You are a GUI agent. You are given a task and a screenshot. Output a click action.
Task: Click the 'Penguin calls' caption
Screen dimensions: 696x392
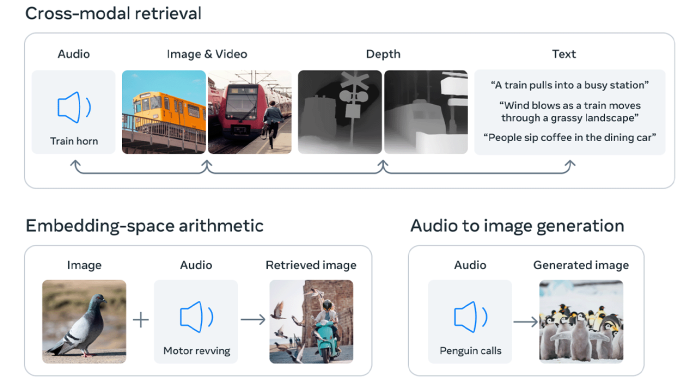pyautogui.click(x=471, y=351)
